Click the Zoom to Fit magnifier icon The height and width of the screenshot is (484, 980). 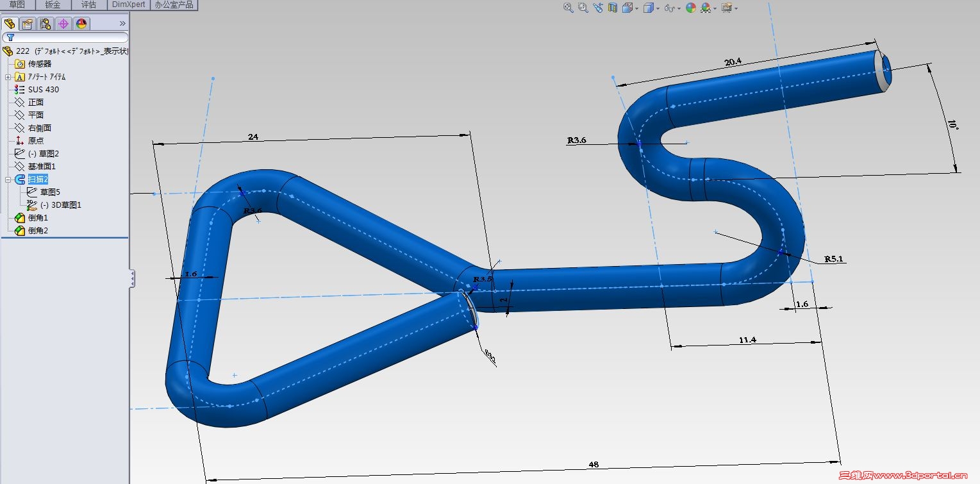pyautogui.click(x=568, y=8)
